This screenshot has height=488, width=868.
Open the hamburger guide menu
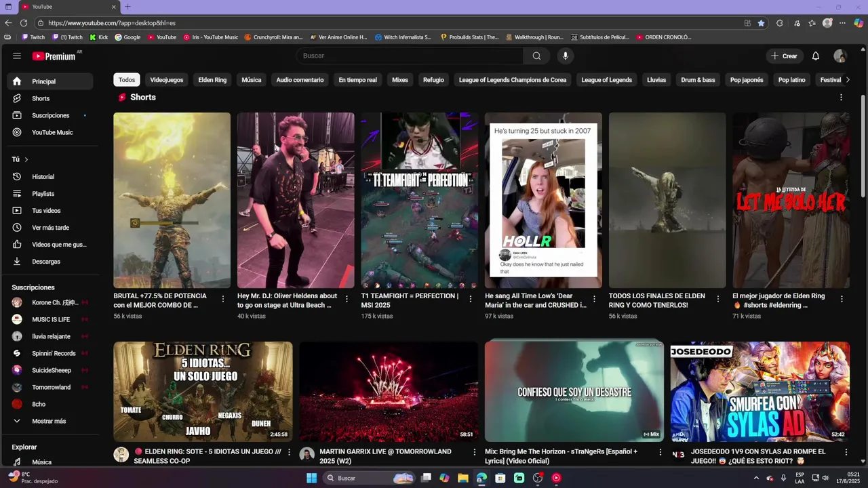tap(17, 56)
